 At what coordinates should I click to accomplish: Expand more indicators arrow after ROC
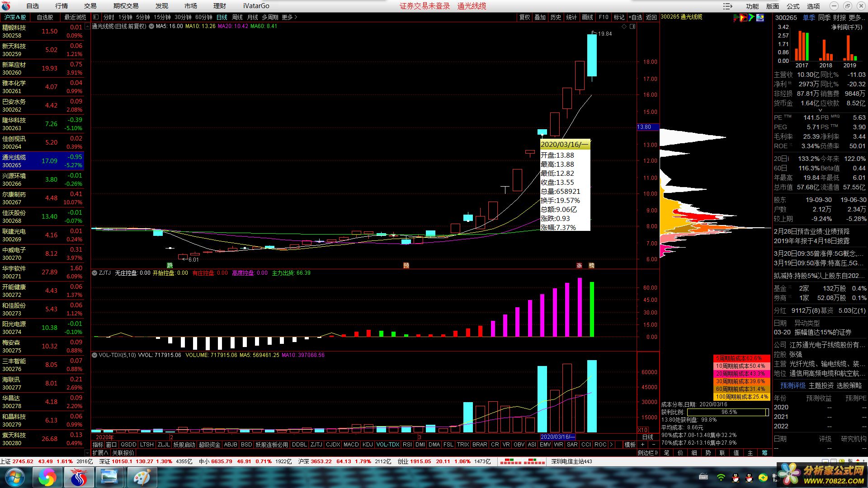tap(611, 445)
